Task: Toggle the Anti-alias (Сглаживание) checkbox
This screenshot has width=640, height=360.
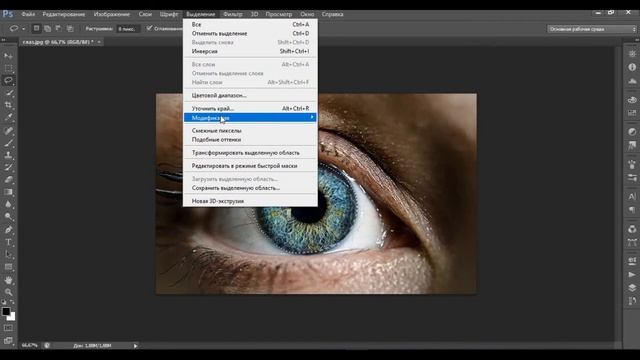Action: tap(149, 29)
